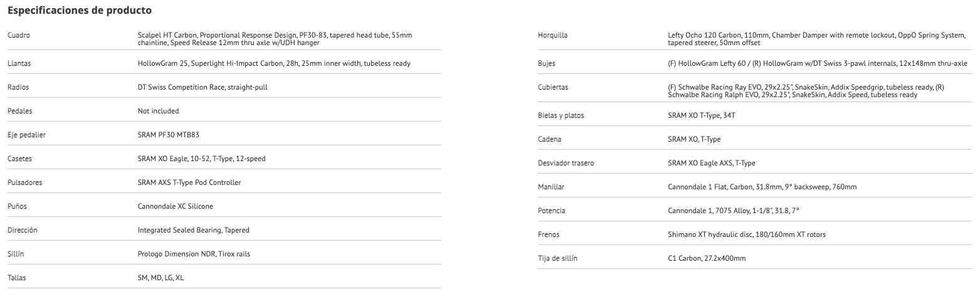
Task: Click the 'Cuadro' specification label
Action: (x=19, y=35)
